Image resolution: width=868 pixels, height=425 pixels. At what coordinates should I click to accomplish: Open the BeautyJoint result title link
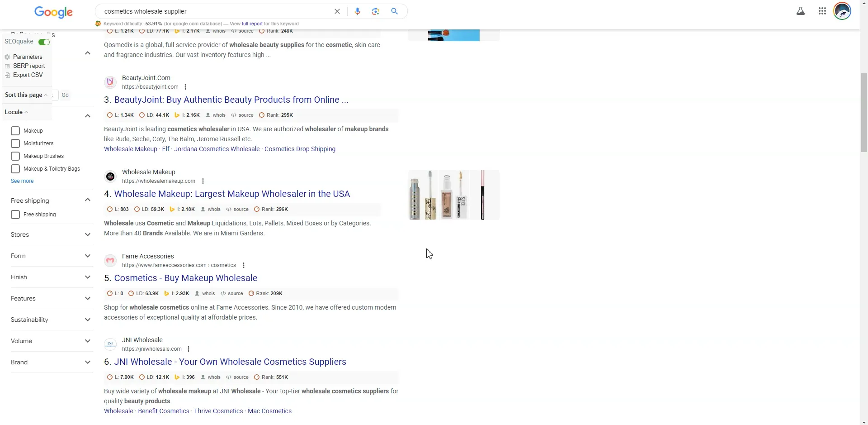[x=231, y=100]
